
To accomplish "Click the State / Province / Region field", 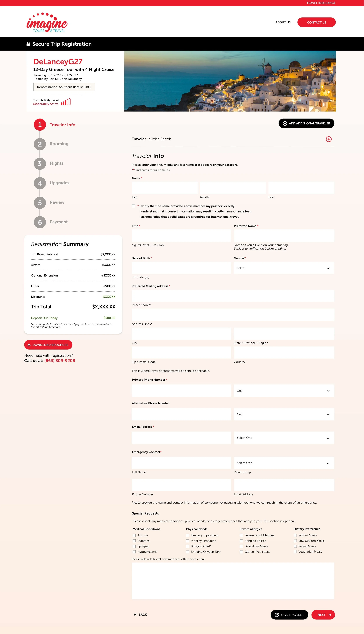I will [x=284, y=334].
